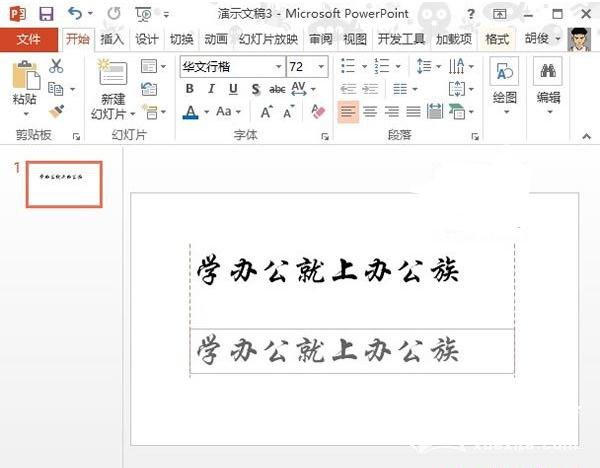Open Help question mark icon
The image size is (600, 468).
click(471, 15)
